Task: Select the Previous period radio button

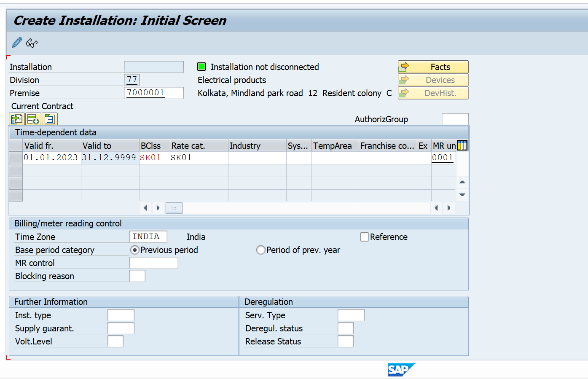Action: coord(135,250)
